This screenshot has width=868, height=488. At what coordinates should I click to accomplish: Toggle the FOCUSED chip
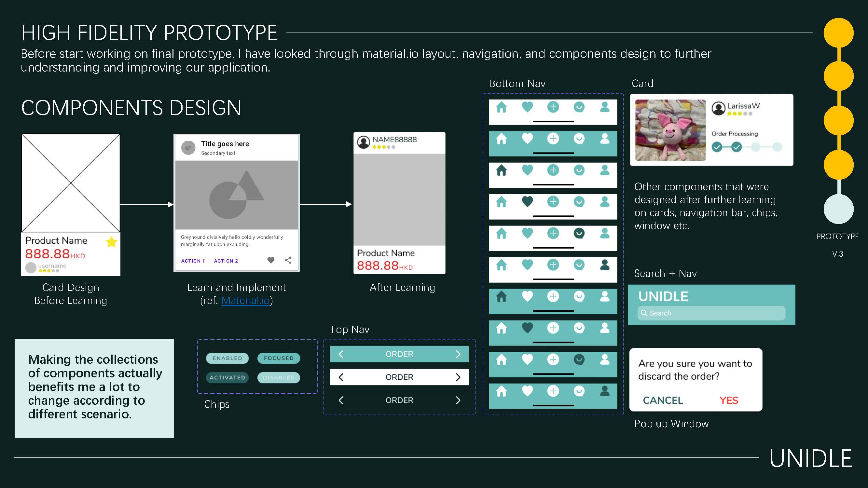279,358
